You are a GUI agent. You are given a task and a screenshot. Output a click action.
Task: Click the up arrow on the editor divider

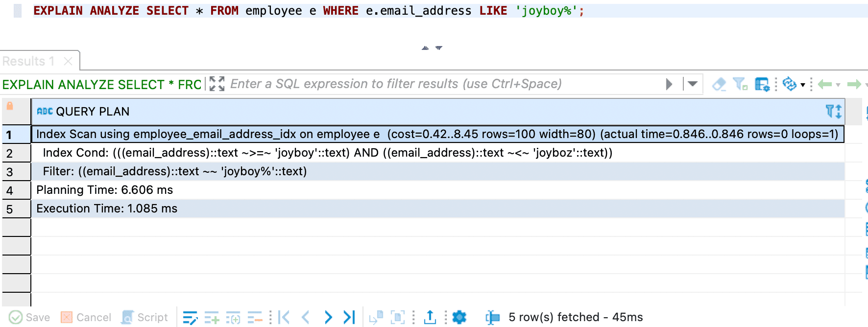pyautogui.click(x=425, y=48)
